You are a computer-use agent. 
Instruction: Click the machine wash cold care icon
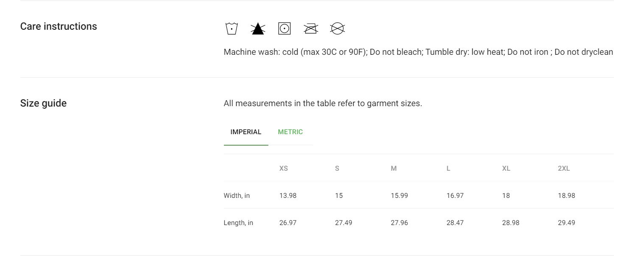pyautogui.click(x=231, y=28)
